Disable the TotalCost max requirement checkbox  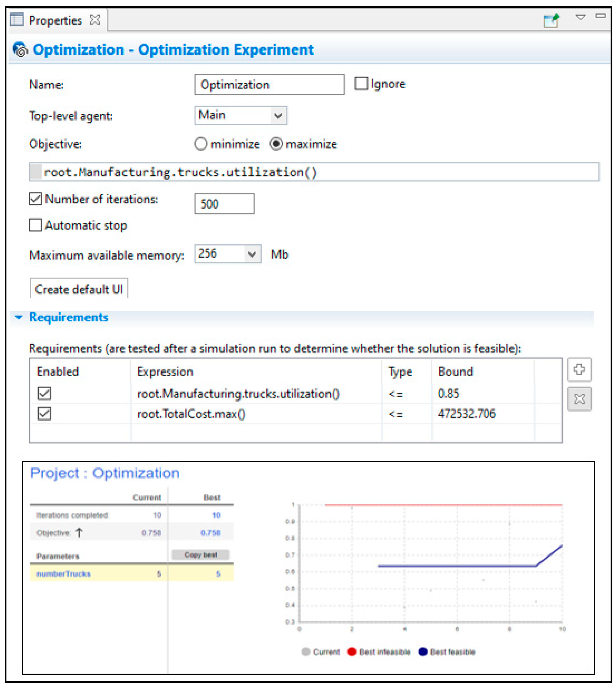(x=44, y=414)
